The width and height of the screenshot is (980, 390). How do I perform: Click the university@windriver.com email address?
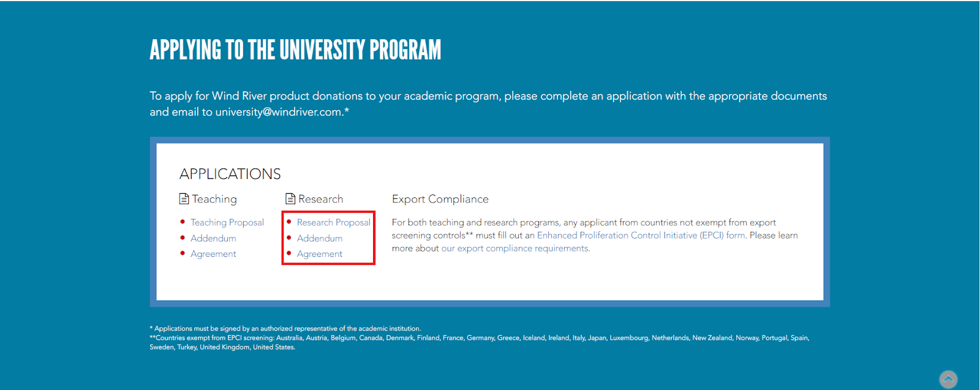pos(279,112)
